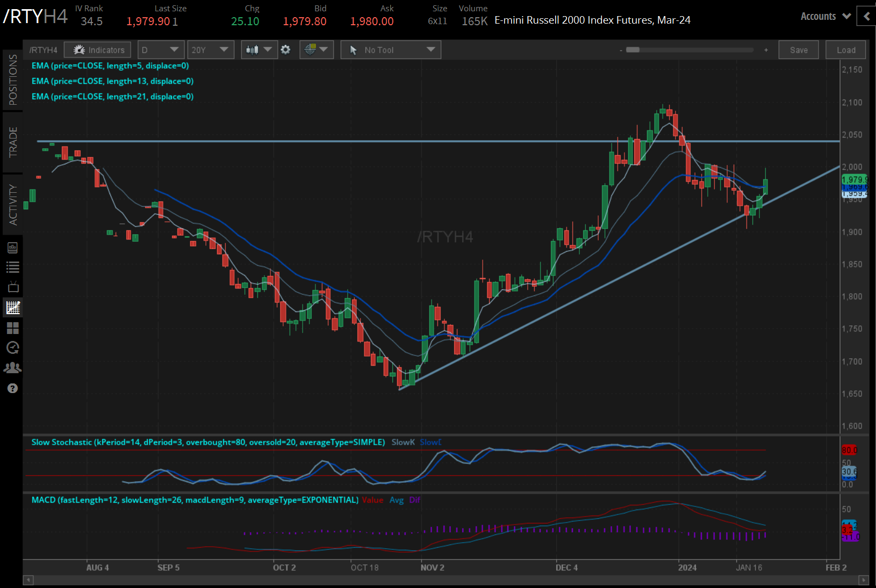Click the horizontal scrollbar right arrow
876x588 pixels.
tap(864, 580)
